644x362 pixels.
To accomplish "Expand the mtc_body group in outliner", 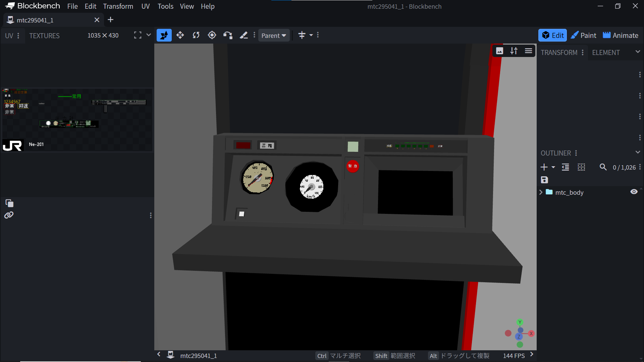I will [541, 192].
